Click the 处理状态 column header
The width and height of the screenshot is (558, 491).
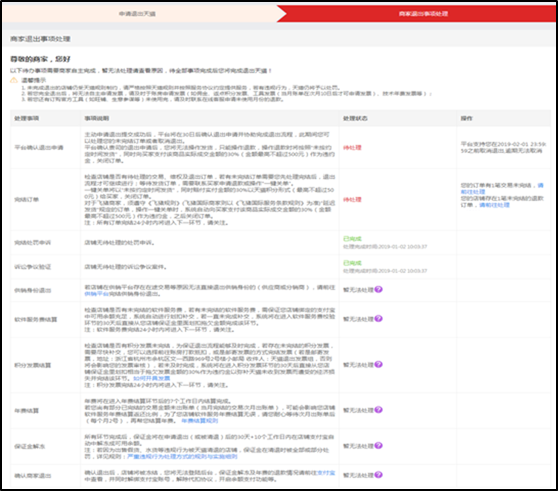pos(355,118)
